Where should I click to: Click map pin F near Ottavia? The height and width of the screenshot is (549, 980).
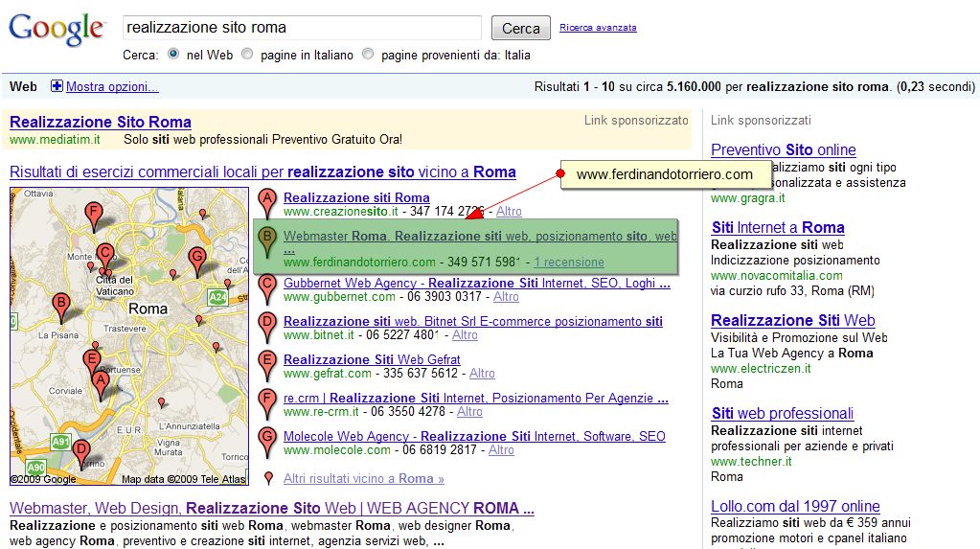94,217
